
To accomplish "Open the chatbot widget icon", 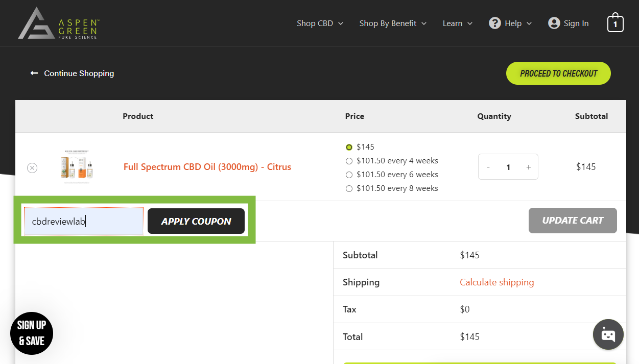I will click(608, 334).
